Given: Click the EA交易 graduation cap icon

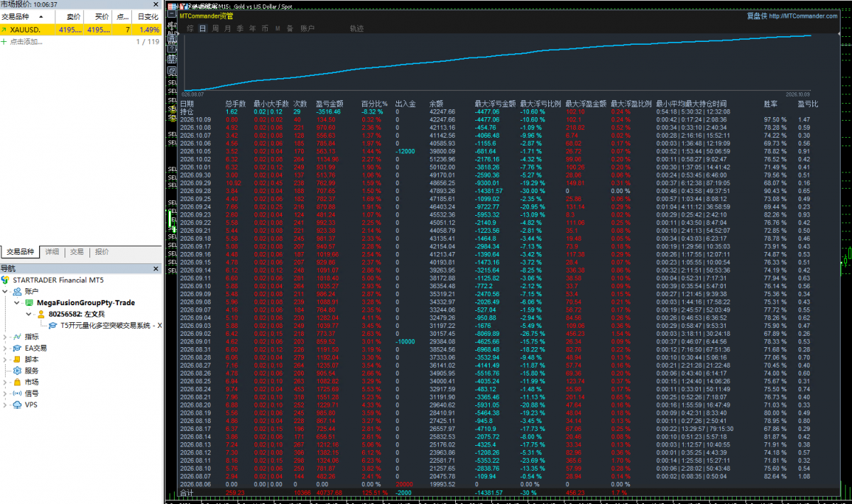Looking at the screenshot, I should (17, 348).
